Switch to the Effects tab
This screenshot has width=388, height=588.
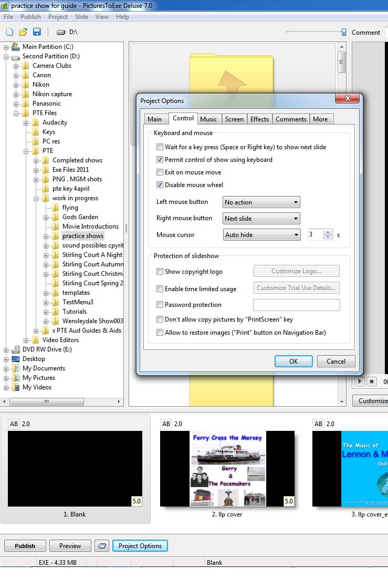click(259, 119)
